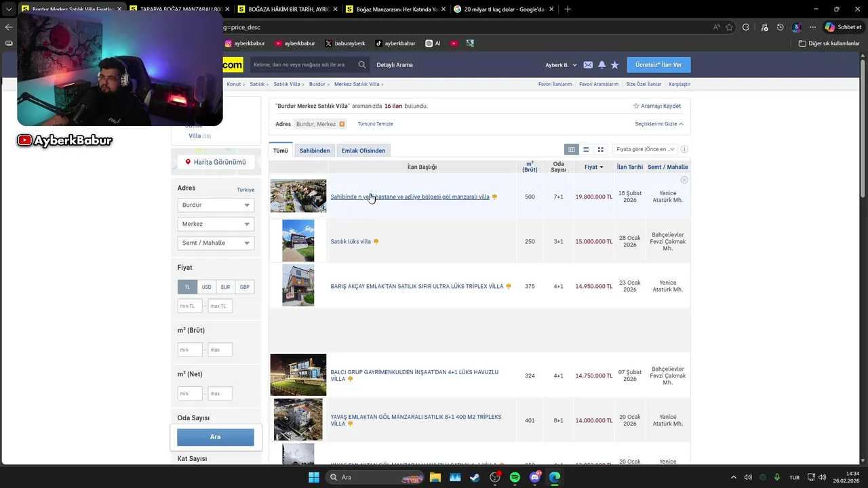The image size is (868, 488).
Task: Click the site search magnifier icon
Action: (x=362, y=65)
